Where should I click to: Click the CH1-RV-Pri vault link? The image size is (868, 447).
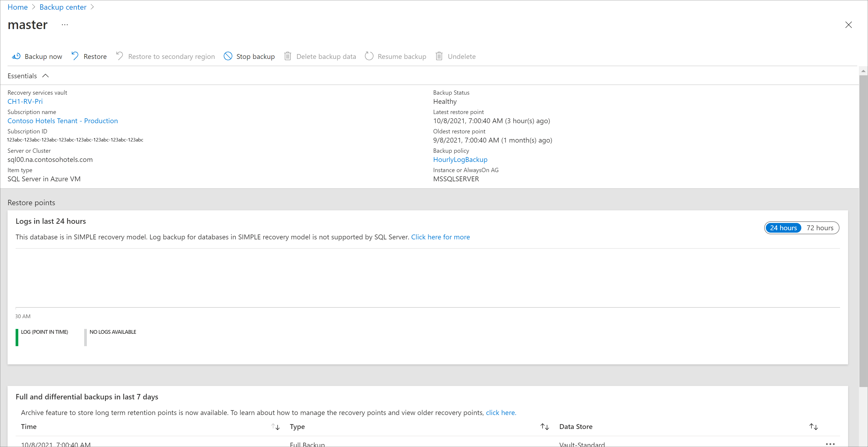point(24,101)
